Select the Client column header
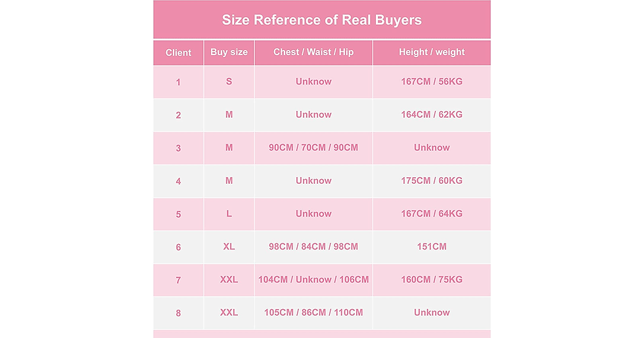Image resolution: width=644 pixels, height=338 pixels. point(178,53)
